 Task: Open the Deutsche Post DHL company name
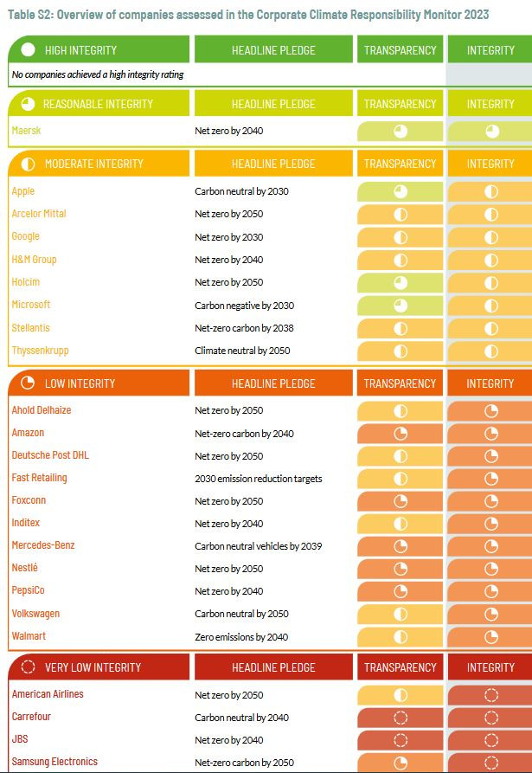[50, 455]
